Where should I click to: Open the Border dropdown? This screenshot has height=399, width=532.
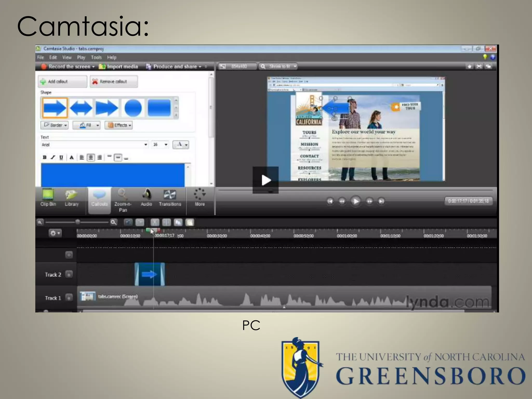pos(54,125)
